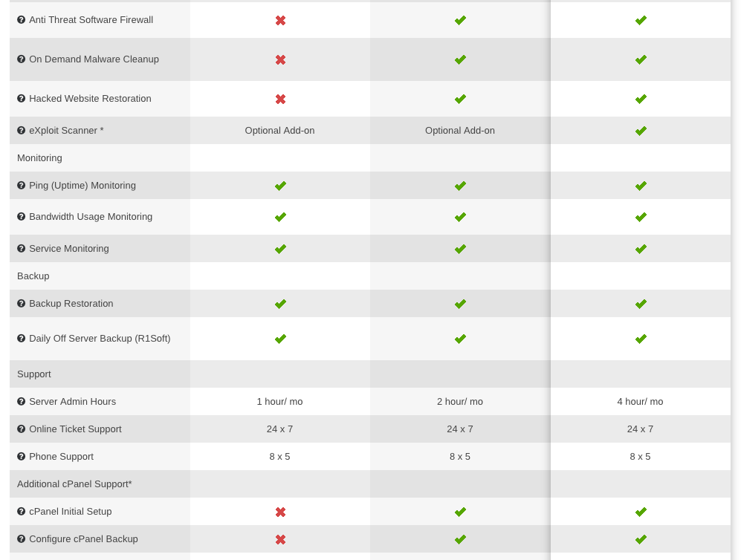The image size is (741, 560).
Task: Click question icon for Online Ticket Support
Action: [22, 429]
